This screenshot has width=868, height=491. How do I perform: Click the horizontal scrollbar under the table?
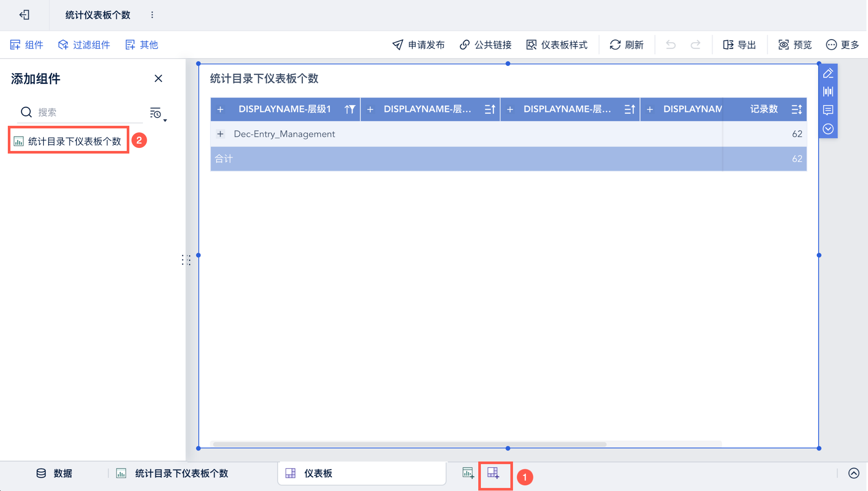(409, 444)
